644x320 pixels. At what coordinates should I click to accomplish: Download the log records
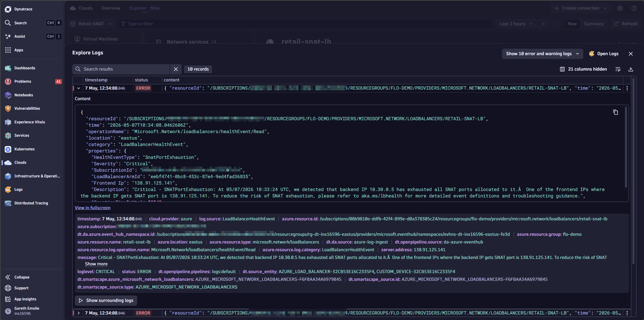631,69
